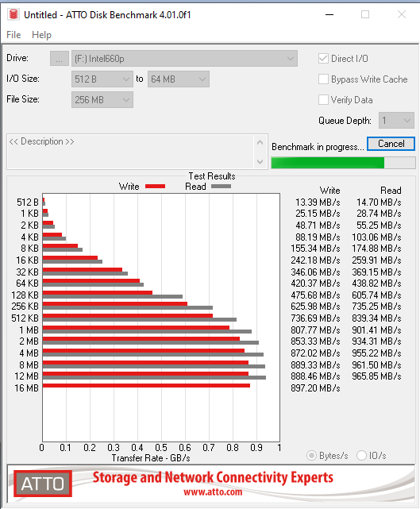The image size is (420, 509).
Task: Click the 735.25 MB/s read value
Action: tap(376, 306)
